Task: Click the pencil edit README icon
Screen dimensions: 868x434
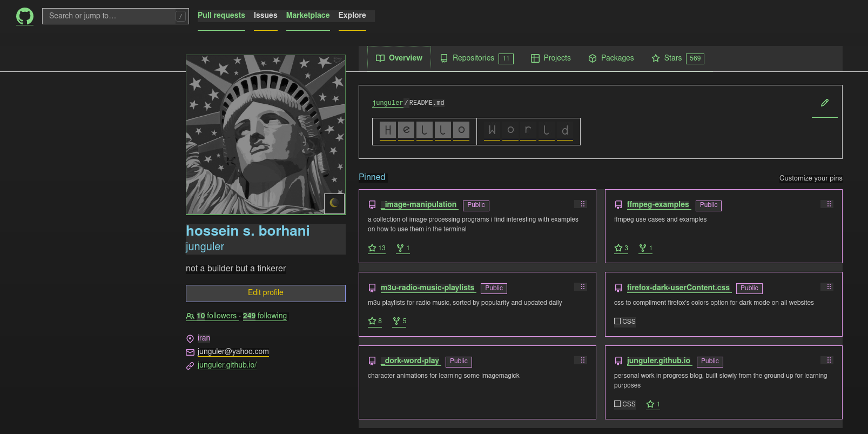Action: pyautogui.click(x=824, y=103)
